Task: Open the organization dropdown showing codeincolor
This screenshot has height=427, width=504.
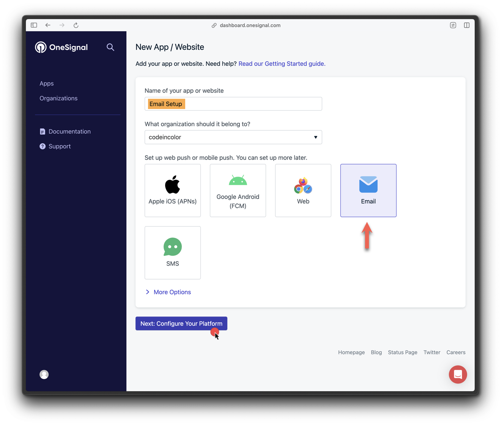Action: click(x=233, y=137)
